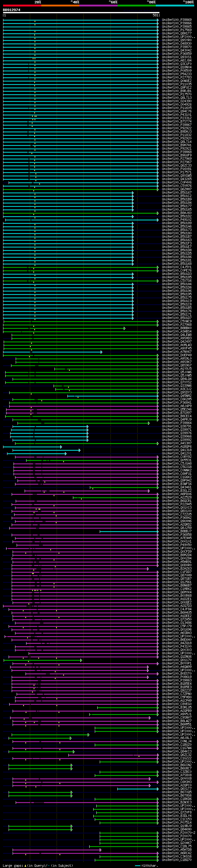Select the UniRef100_P43101 label
Image resolution: width=197 pixels, height=868 pixels.
coord(177,115)
